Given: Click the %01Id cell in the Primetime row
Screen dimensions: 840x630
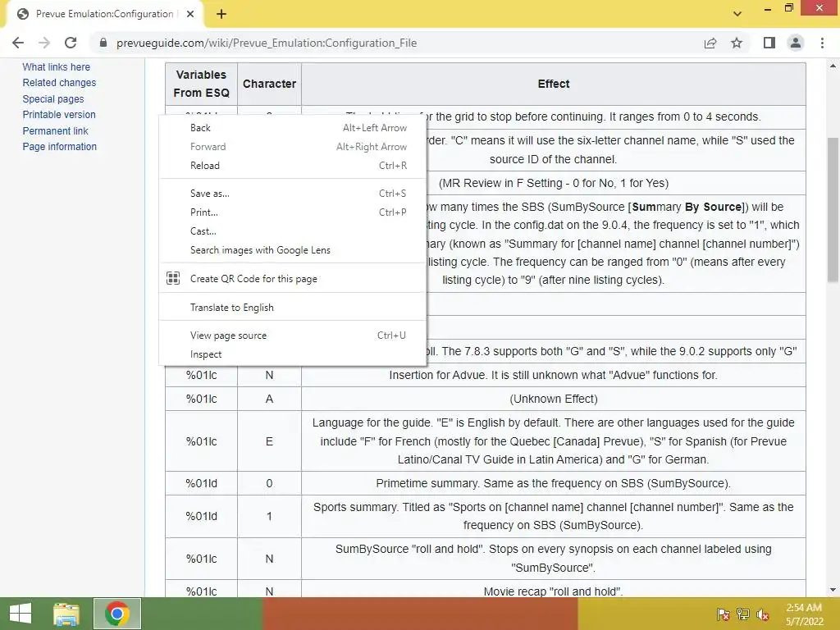Looking at the screenshot, I should coord(202,483).
